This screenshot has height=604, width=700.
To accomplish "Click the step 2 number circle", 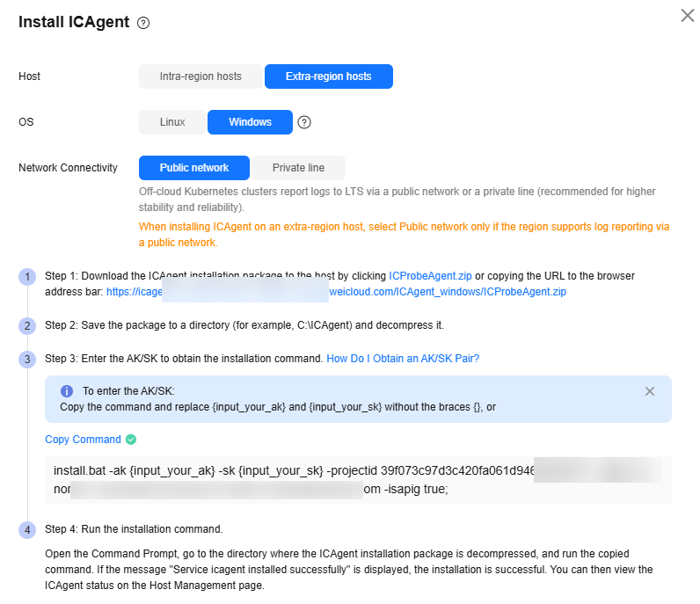I will (27, 325).
